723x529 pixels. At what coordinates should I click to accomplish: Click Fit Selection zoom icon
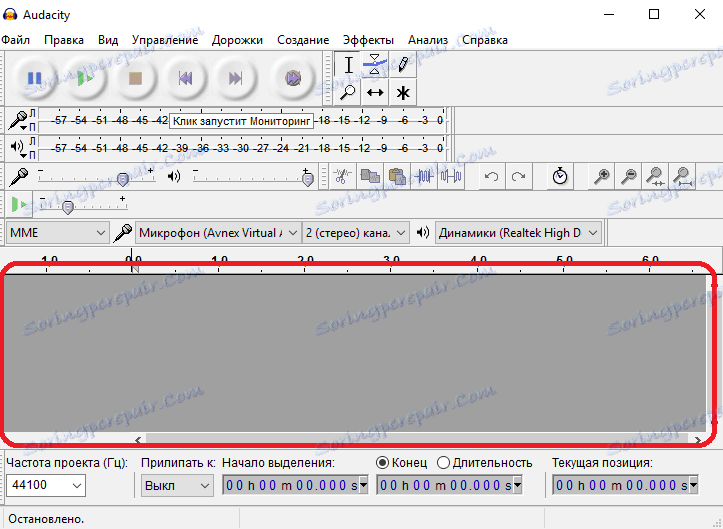[655, 176]
